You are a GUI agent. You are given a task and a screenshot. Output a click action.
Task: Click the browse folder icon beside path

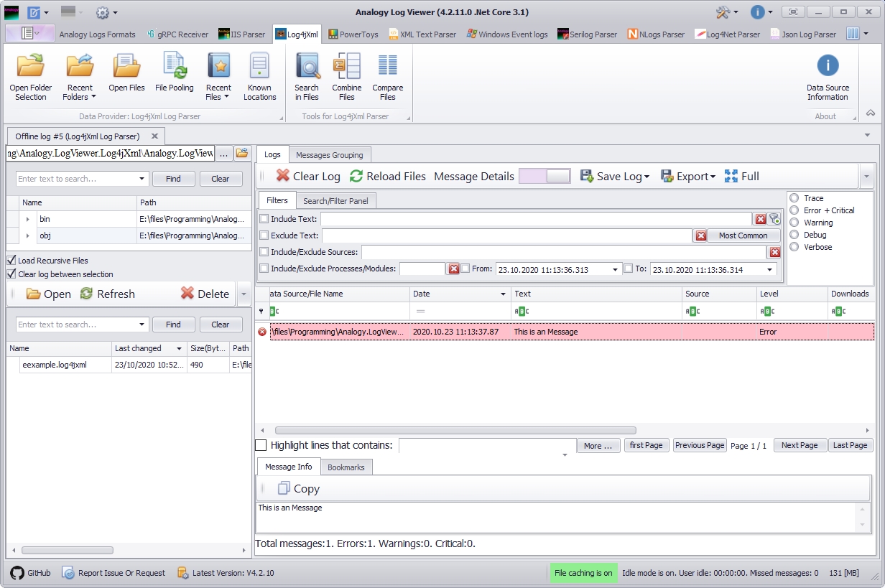242,153
